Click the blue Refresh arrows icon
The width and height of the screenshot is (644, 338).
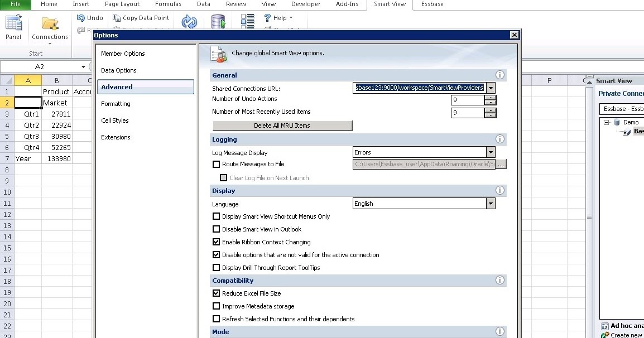(x=189, y=21)
